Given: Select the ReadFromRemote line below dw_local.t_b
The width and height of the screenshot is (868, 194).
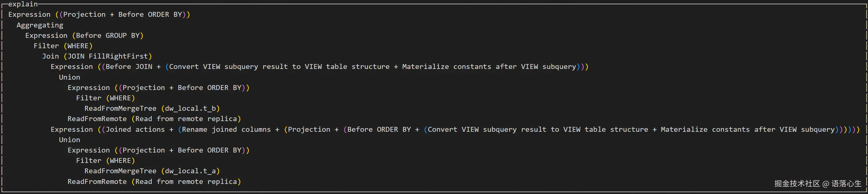Looking at the screenshot, I should [x=154, y=119].
